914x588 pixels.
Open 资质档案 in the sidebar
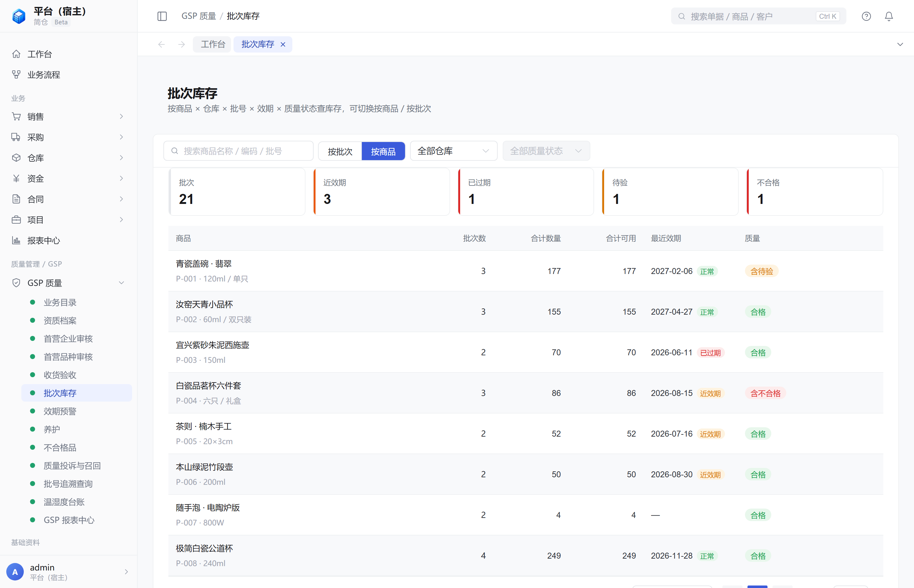tap(76, 320)
